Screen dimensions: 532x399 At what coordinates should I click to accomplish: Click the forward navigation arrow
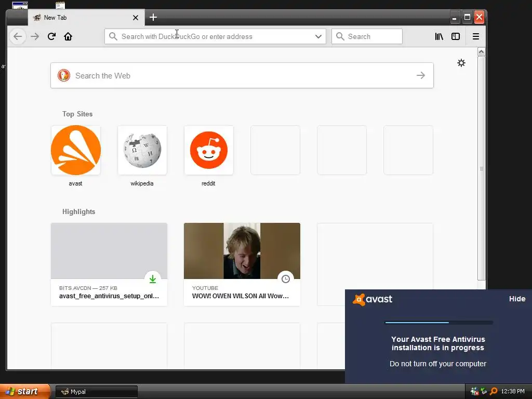pos(35,36)
